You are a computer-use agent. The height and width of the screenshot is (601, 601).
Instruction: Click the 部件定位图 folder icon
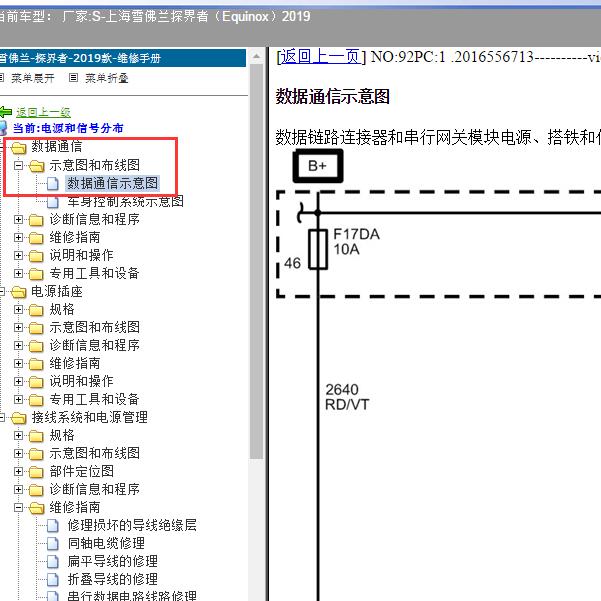click(37, 472)
